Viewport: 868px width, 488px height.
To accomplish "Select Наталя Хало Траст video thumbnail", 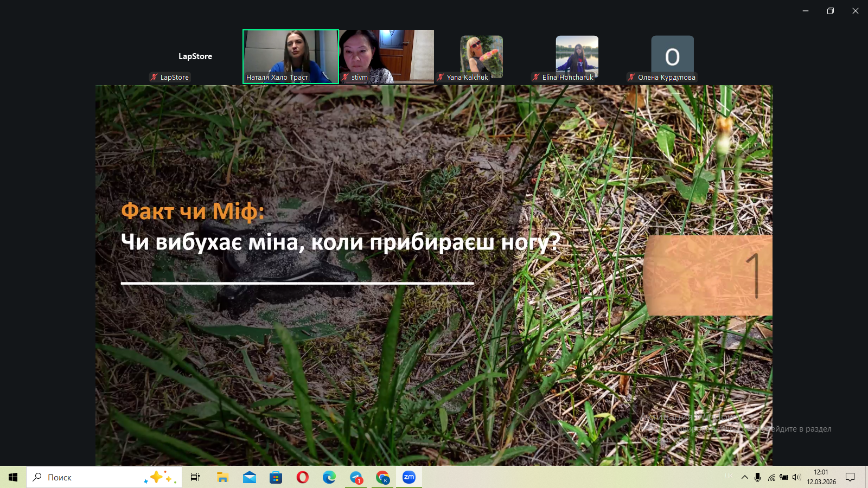I will tap(291, 56).
